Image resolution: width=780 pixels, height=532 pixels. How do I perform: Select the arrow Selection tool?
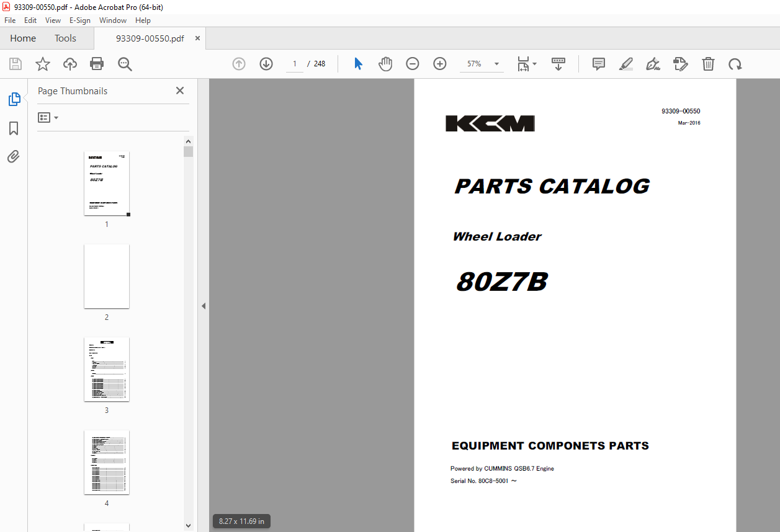pyautogui.click(x=358, y=64)
